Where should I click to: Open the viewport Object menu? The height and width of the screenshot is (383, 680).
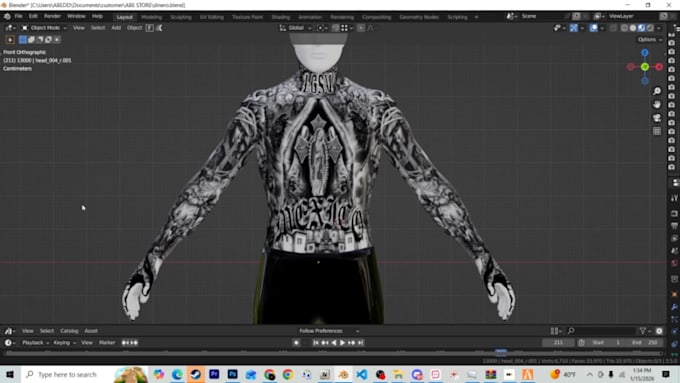click(134, 28)
